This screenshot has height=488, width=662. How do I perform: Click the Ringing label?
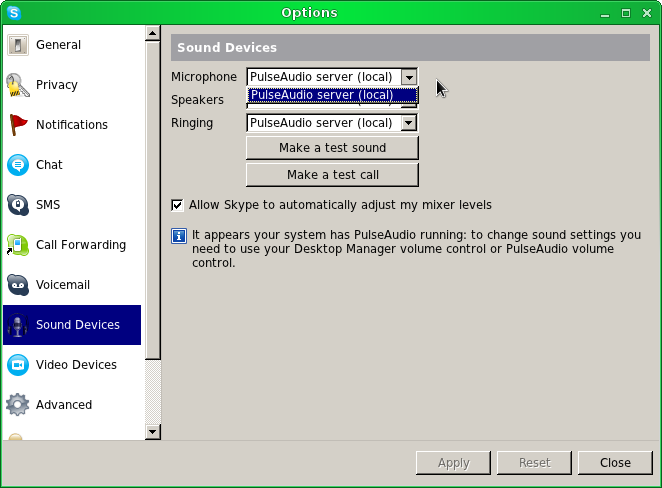pos(192,123)
